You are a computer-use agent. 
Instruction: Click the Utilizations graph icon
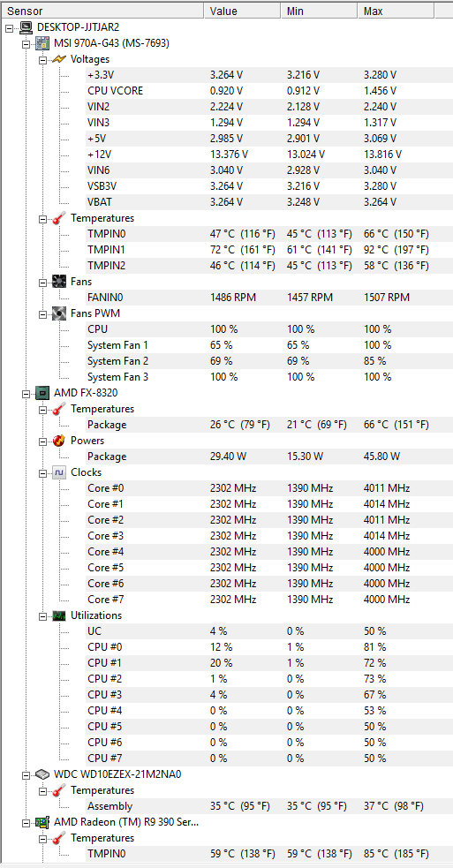[59, 615]
